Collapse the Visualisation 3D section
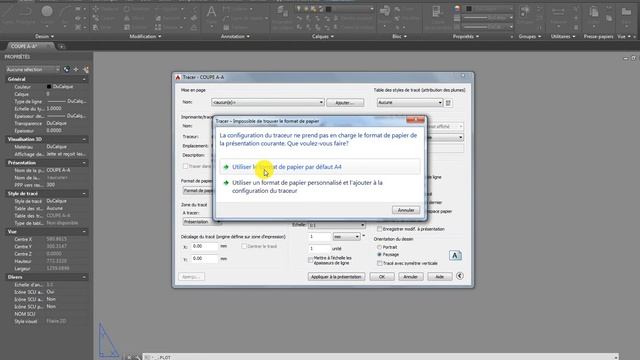The image size is (640, 360). point(84,139)
